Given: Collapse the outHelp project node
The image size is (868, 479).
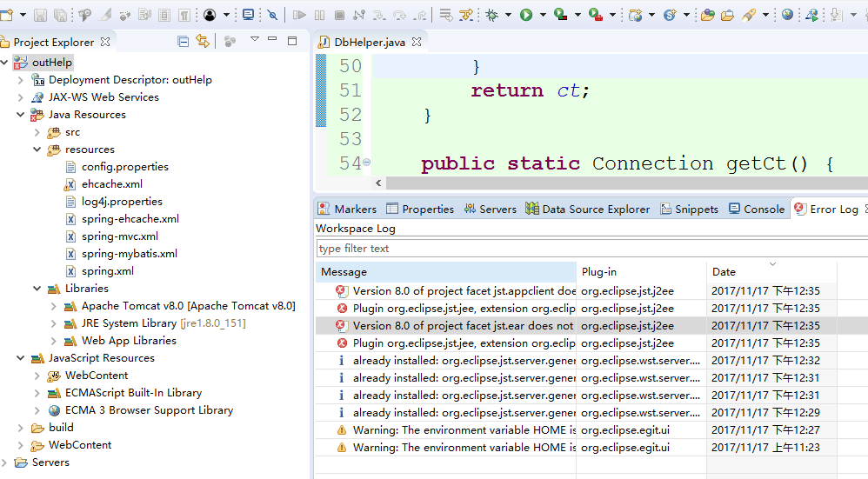Looking at the screenshot, I should click(x=4, y=63).
